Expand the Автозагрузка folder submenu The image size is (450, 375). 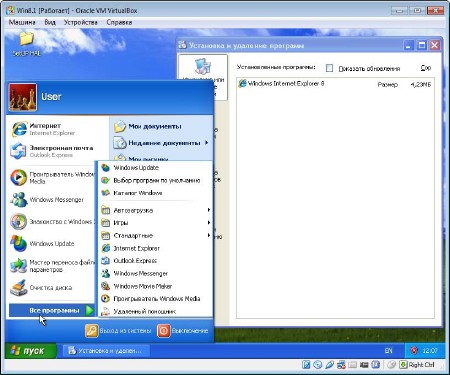coord(156,210)
